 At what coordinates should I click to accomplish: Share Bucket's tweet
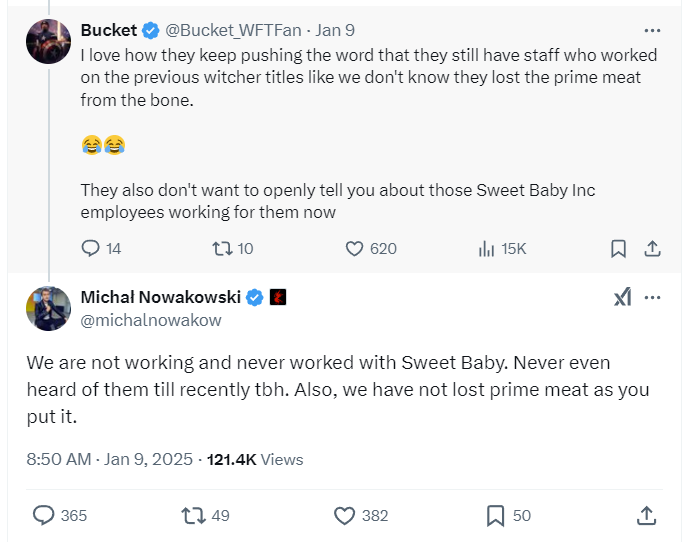[651, 248]
